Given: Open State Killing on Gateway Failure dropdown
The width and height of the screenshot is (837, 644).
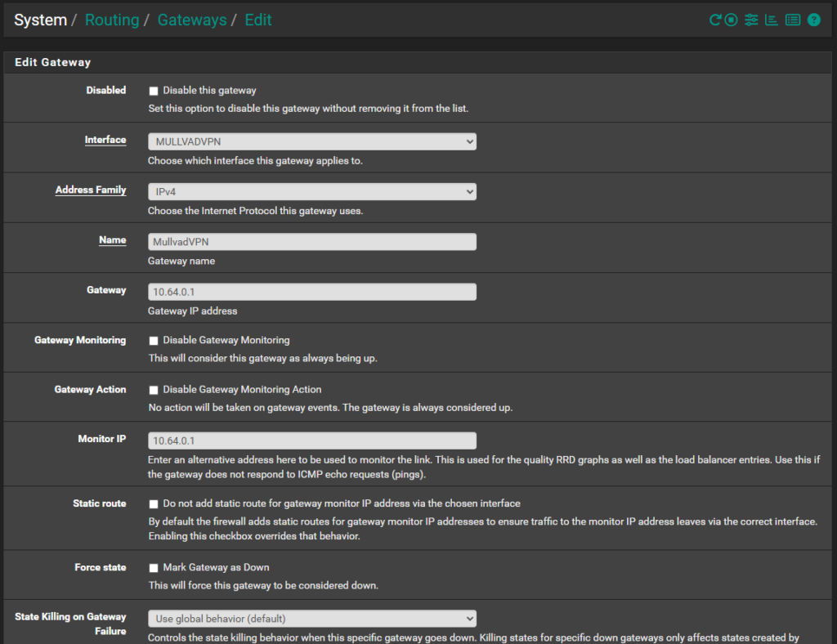Looking at the screenshot, I should coord(311,619).
